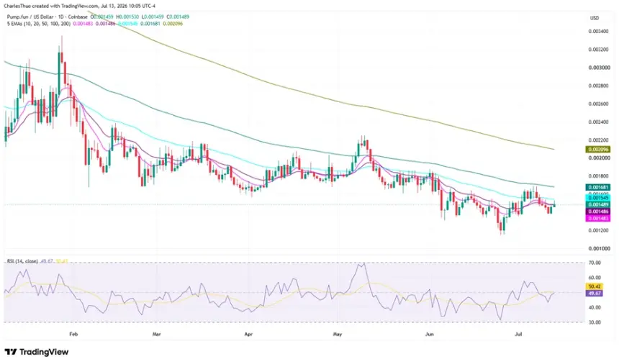Click the 70.00 RSI axis level
Screen dimensions: 619x364
[595, 263]
